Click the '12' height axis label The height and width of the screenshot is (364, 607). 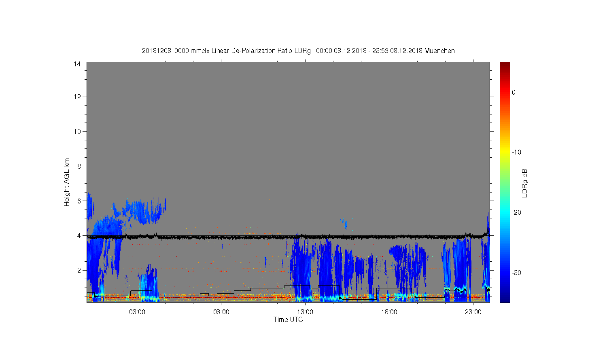point(77,97)
